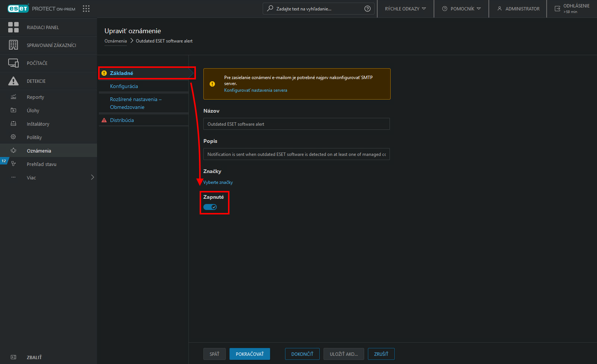The height and width of the screenshot is (364, 597).
Task: Open the apps grid dots menu
Action: 86,9
